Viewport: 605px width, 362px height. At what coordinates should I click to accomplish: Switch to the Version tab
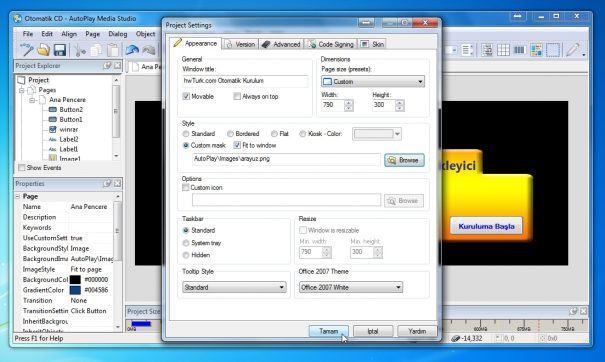[240, 44]
